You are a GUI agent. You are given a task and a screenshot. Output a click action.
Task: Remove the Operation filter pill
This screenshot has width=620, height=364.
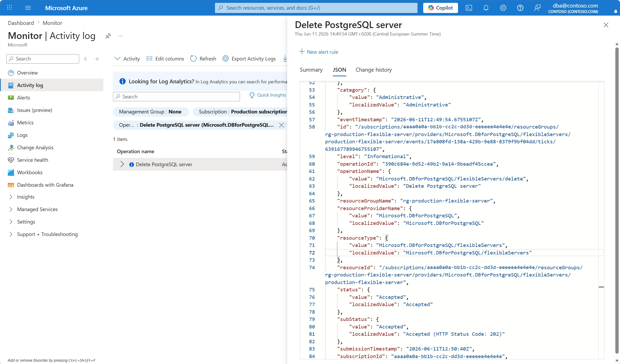point(281,125)
